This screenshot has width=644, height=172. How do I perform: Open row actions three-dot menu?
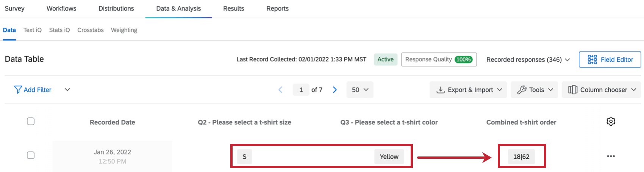point(611,156)
